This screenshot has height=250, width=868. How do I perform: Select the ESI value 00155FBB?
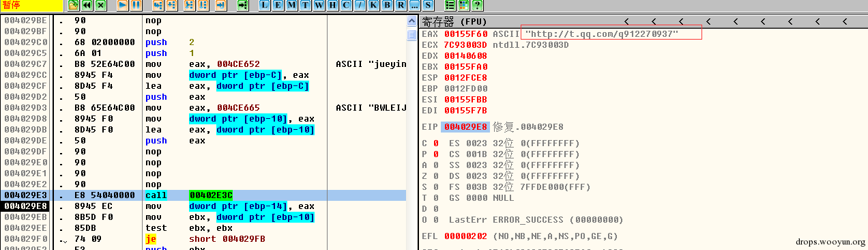click(x=466, y=99)
